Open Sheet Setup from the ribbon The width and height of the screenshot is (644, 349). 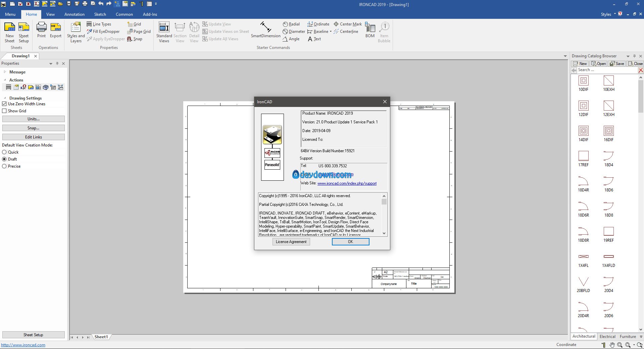[x=23, y=32]
